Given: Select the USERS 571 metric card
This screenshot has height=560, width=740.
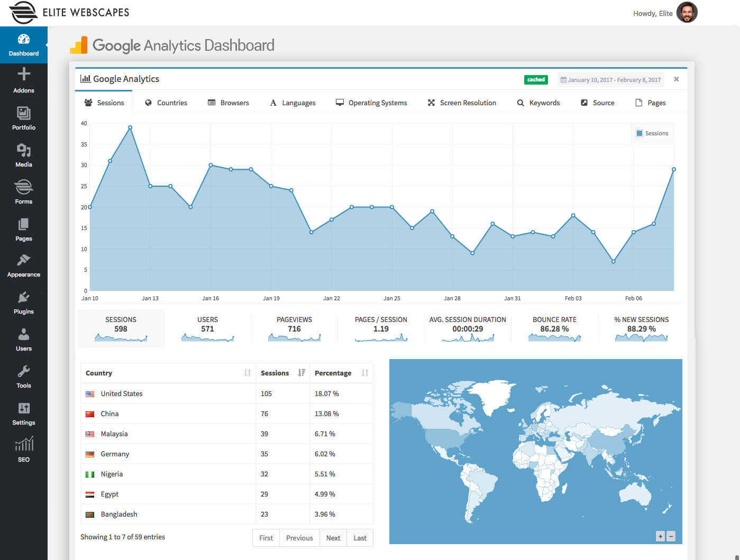Looking at the screenshot, I should click(x=207, y=328).
